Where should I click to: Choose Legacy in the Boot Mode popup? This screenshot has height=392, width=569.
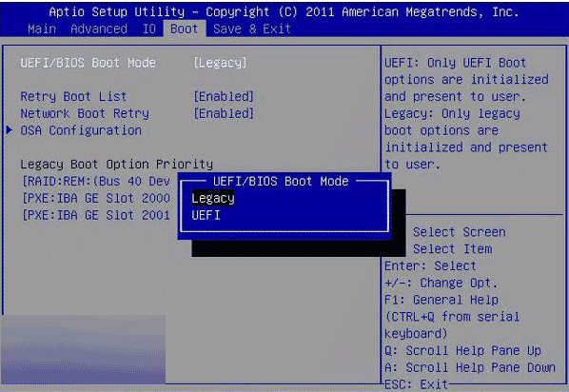click(x=213, y=198)
